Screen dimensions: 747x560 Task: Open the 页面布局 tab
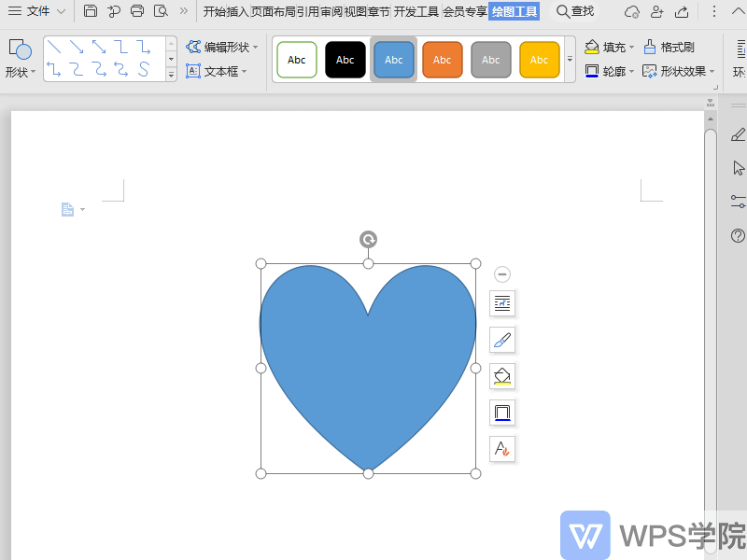(273, 11)
